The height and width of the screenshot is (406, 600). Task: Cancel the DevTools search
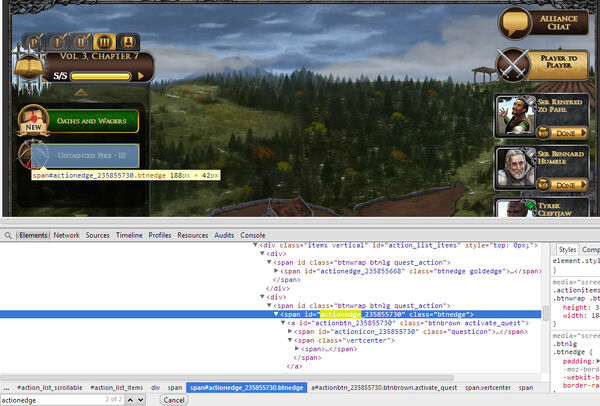(x=174, y=400)
